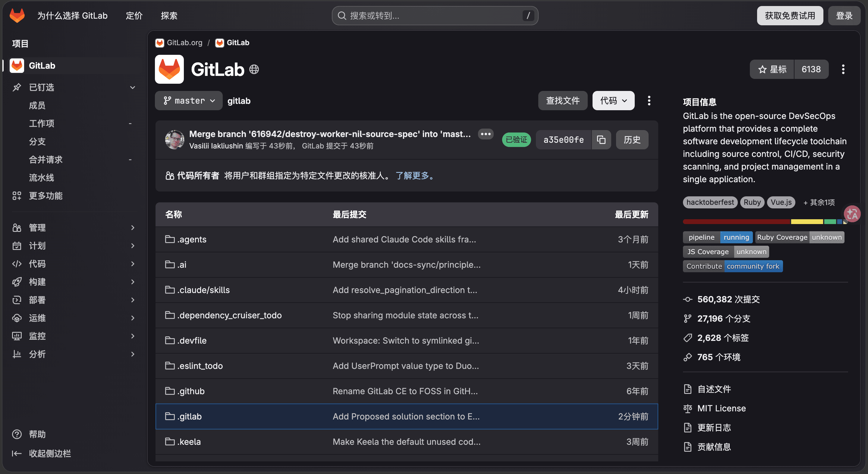This screenshot has width=868, height=474.
Task: Open the 765 个环境 environments link
Action: tap(712, 357)
